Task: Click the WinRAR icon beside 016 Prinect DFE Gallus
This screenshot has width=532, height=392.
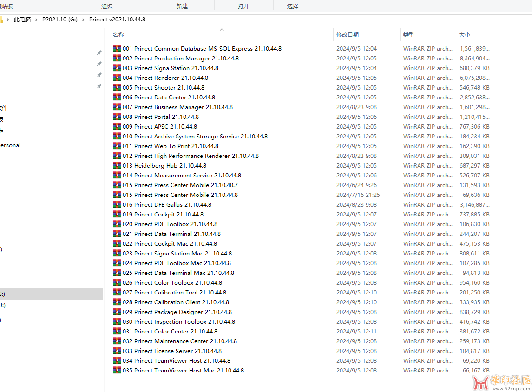Action: [x=117, y=204]
